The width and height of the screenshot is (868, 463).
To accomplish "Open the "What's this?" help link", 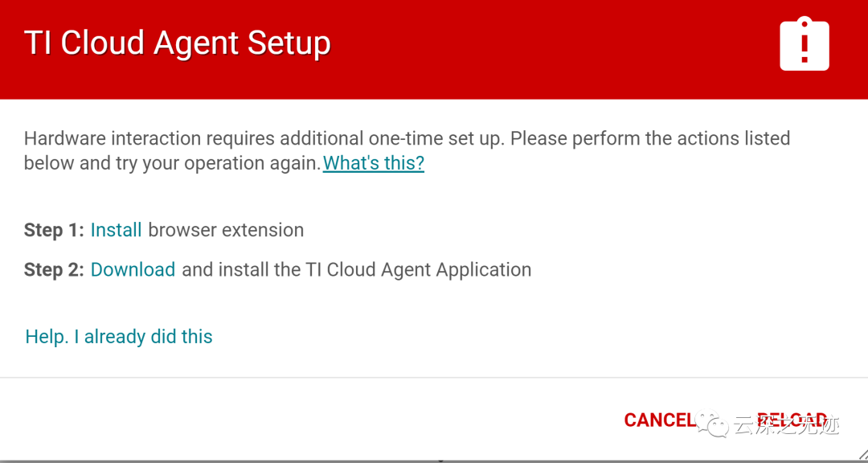I will point(374,163).
